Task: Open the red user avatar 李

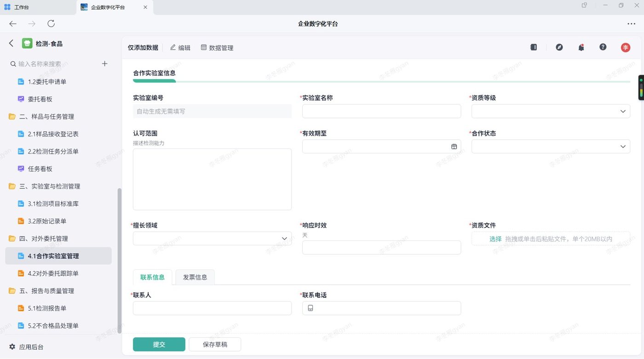Action: click(626, 47)
